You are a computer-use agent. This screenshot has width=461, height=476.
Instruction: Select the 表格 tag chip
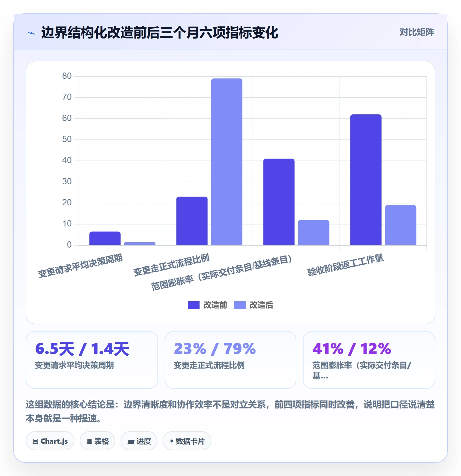pos(97,441)
